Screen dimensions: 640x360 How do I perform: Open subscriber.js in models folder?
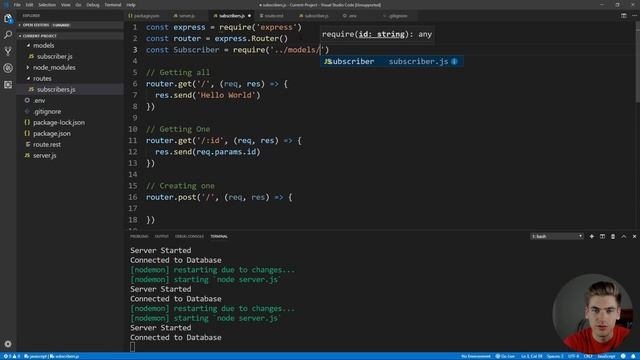tap(55, 56)
